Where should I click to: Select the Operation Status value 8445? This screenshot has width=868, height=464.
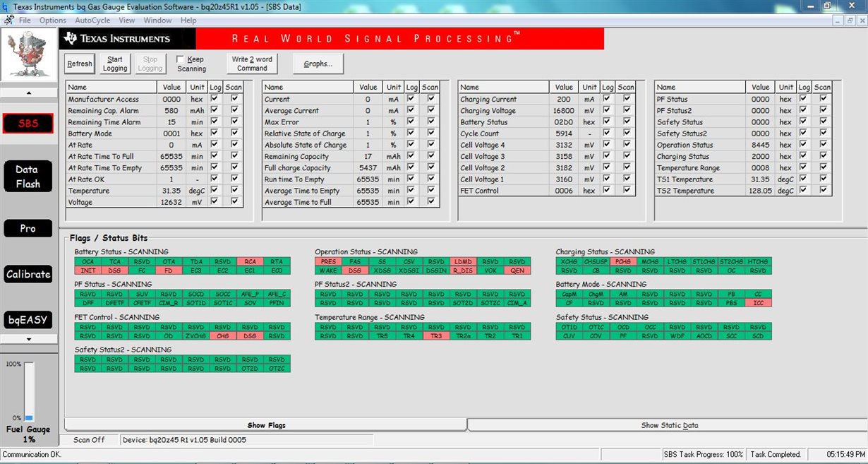pyautogui.click(x=760, y=145)
